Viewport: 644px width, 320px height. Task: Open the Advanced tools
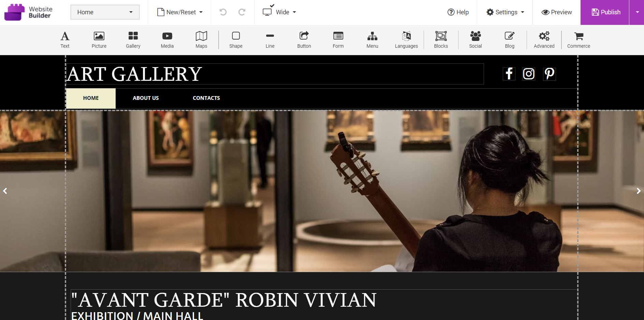(x=544, y=40)
